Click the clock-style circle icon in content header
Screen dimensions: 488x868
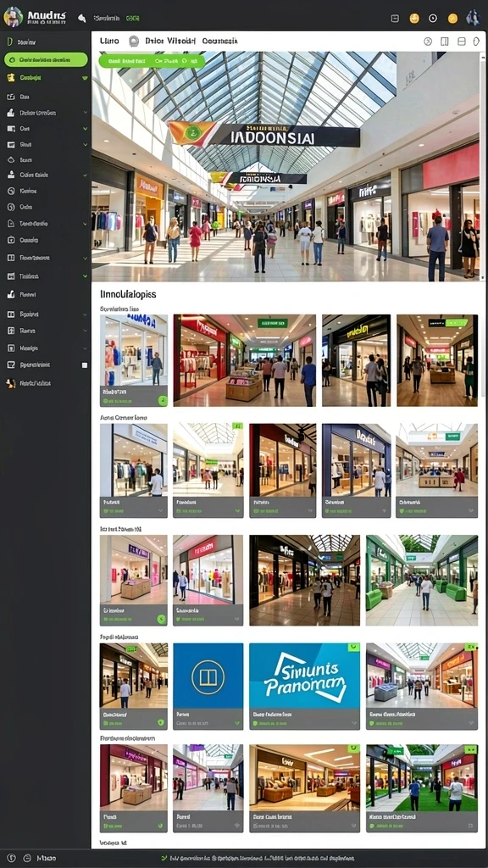(x=428, y=42)
